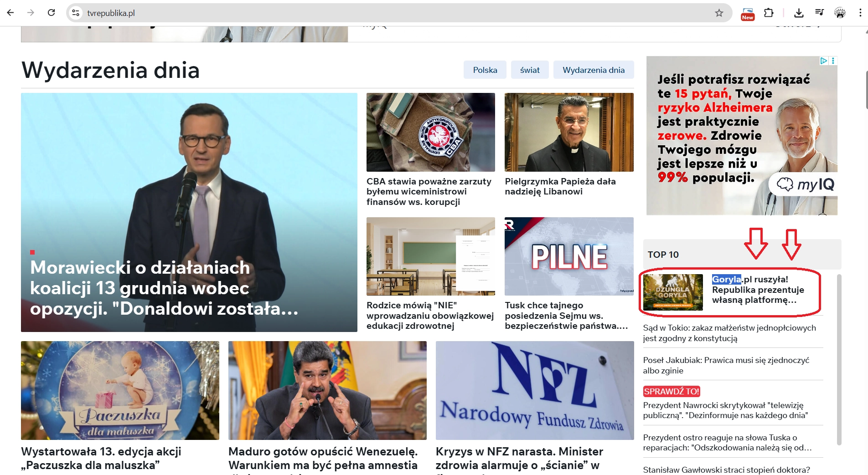Open the Chrome three-dot menu
Image resolution: width=868 pixels, height=475 pixels.
click(x=860, y=13)
